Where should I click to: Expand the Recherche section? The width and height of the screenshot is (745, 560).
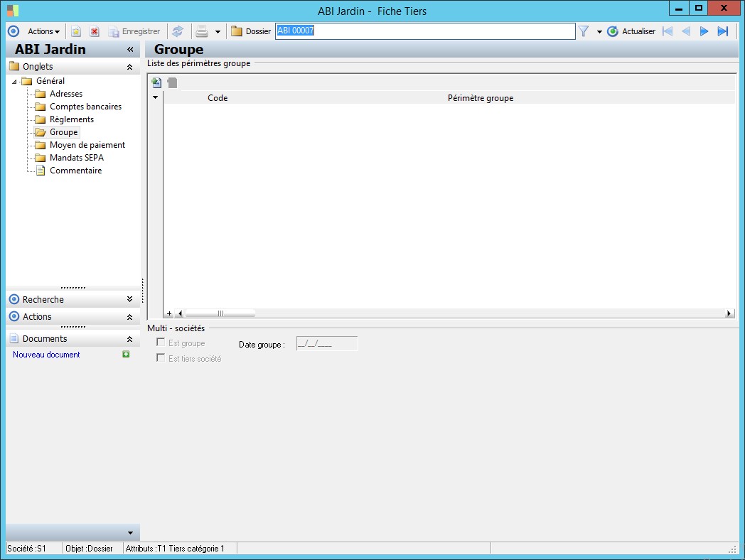(129, 299)
